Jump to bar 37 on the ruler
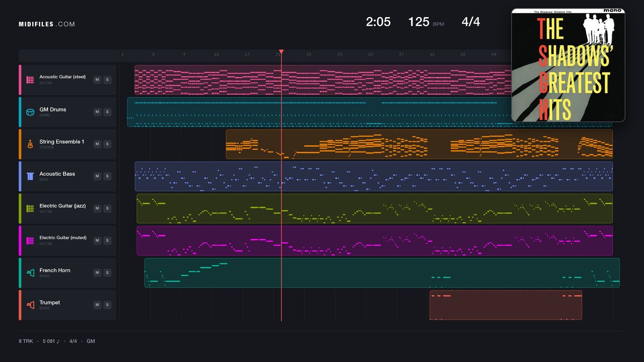This screenshot has width=644, height=362. point(401,54)
